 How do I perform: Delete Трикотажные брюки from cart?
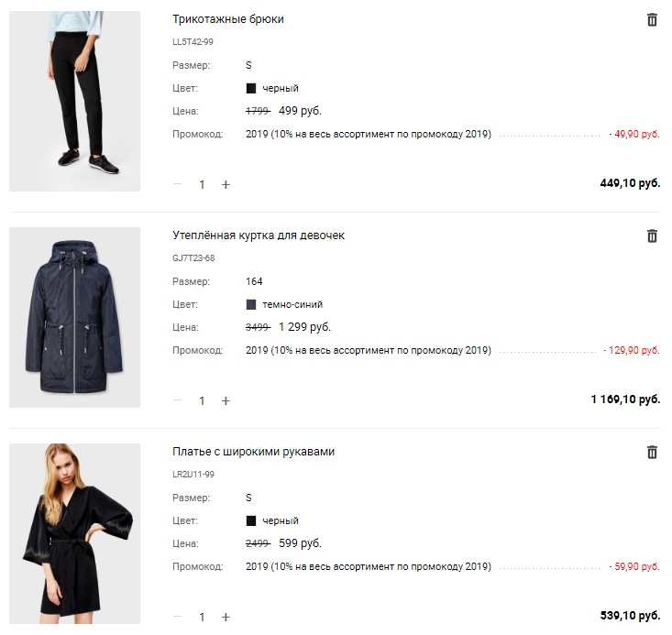point(652,20)
